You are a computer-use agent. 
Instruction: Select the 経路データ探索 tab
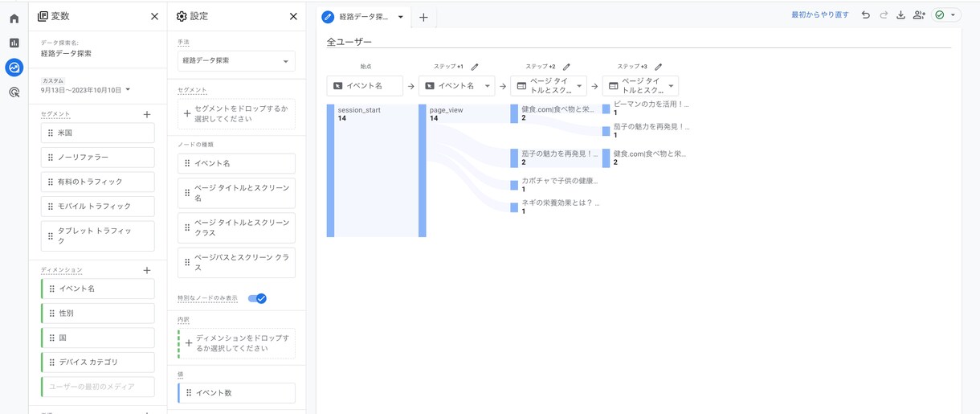point(363,17)
